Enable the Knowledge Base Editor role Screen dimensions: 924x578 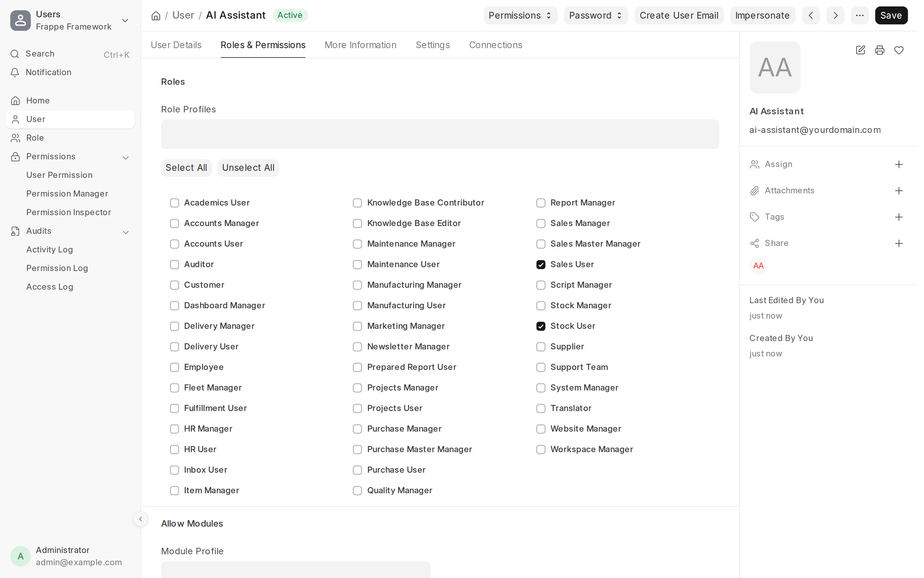point(357,223)
